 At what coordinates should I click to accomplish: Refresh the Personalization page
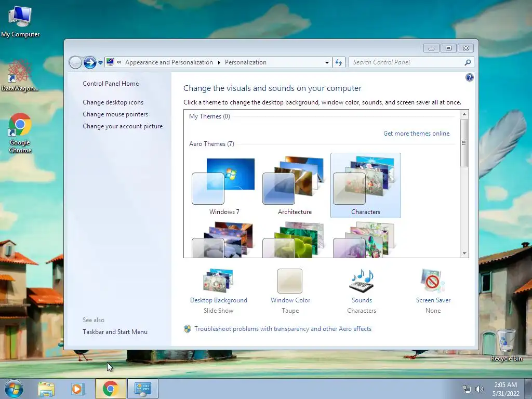point(339,62)
